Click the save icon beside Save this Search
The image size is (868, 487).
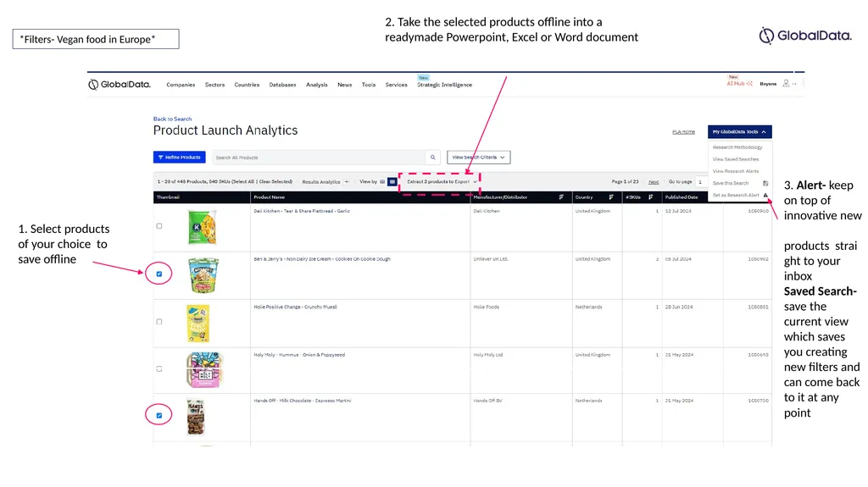point(765,183)
